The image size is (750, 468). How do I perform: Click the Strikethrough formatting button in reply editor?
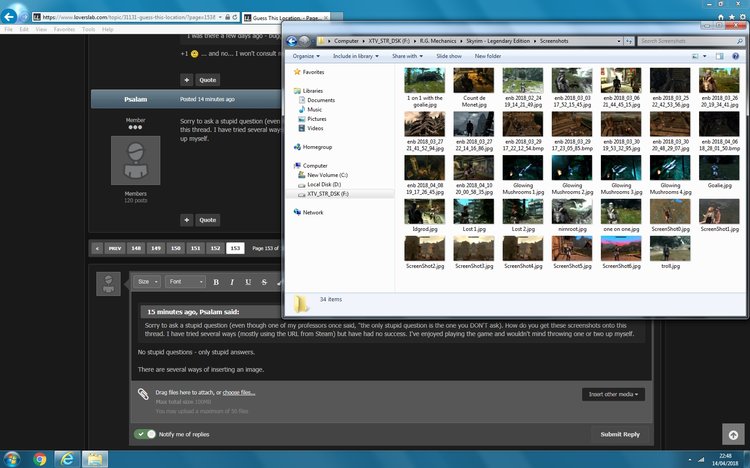pyautogui.click(x=264, y=282)
